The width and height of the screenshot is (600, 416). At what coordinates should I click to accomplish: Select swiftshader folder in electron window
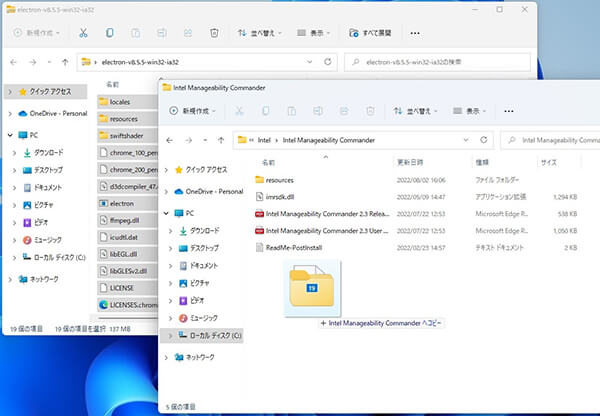coord(127,136)
